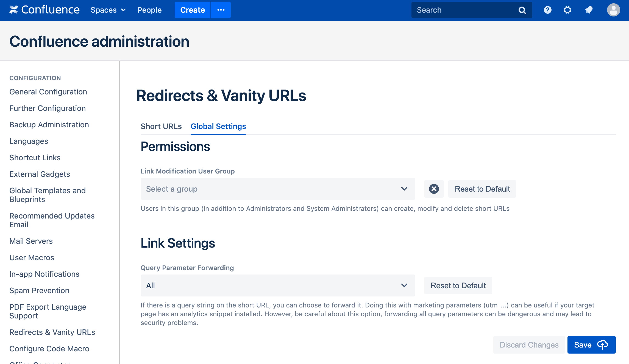Reset user group to default

click(482, 189)
